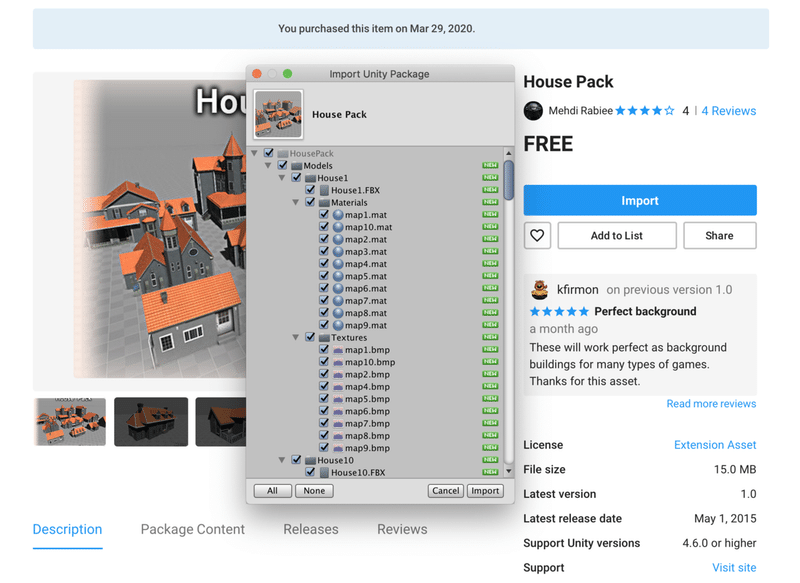This screenshot has width=800, height=583.
Task: Click the blue Import button on asset page
Action: click(x=640, y=200)
